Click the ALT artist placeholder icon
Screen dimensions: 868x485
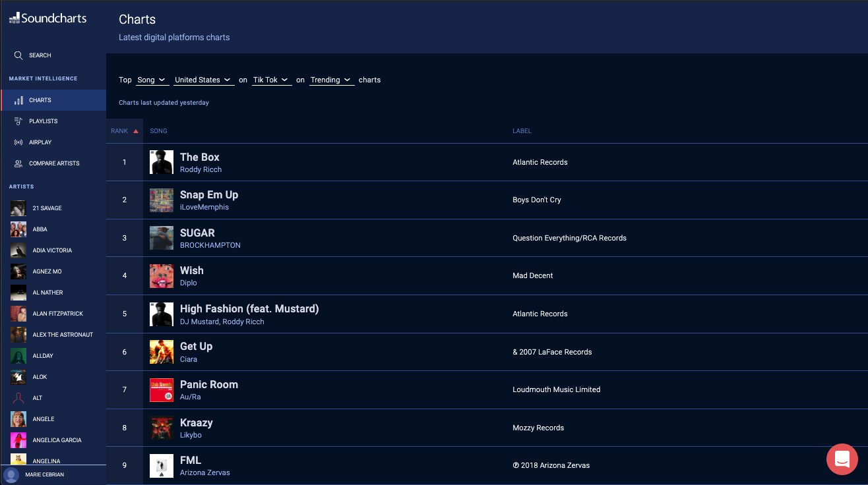coord(18,398)
